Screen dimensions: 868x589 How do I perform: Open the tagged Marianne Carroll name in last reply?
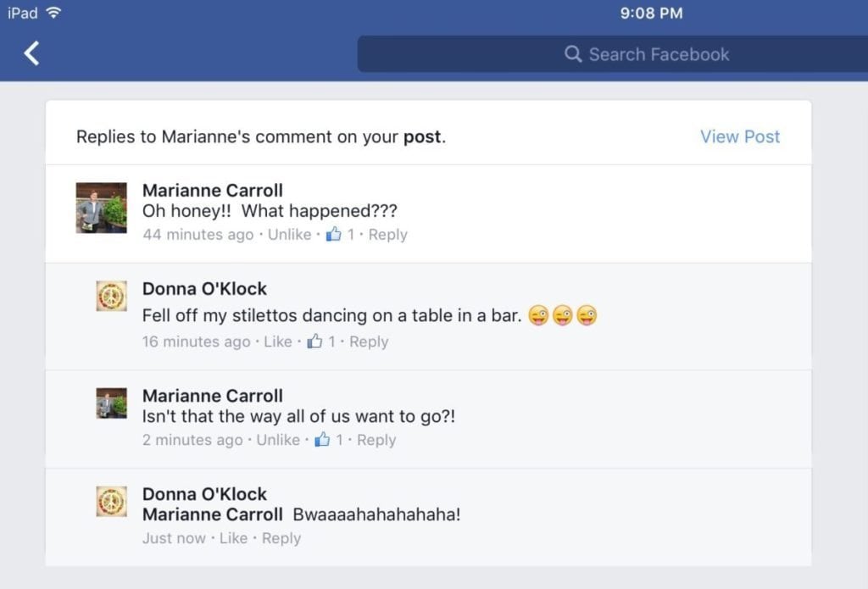(x=213, y=514)
